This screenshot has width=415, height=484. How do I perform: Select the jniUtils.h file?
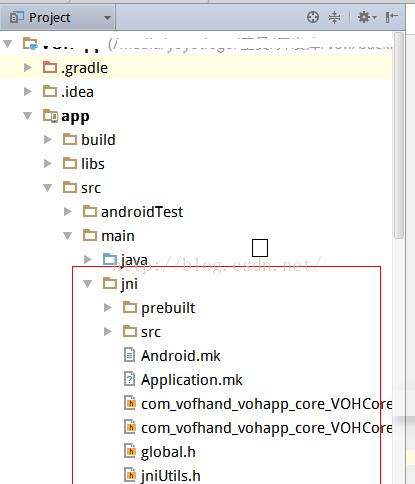[171, 476]
